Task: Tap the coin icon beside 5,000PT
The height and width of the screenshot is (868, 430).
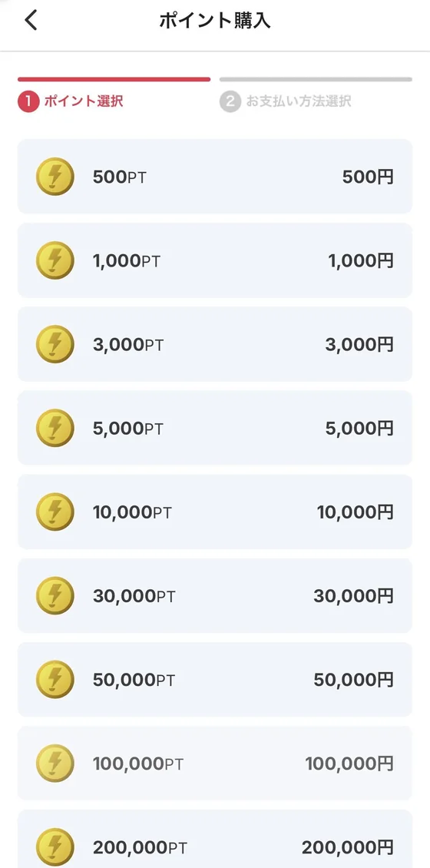Action: click(x=55, y=428)
